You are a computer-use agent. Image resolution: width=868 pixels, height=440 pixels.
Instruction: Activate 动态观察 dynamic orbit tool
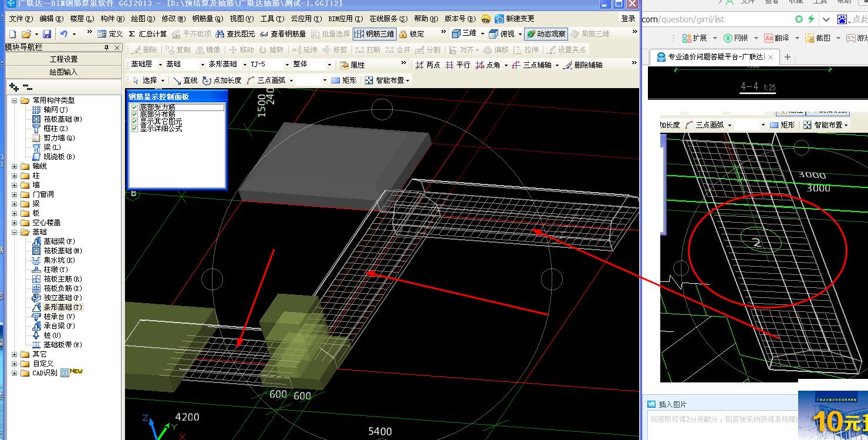click(546, 34)
